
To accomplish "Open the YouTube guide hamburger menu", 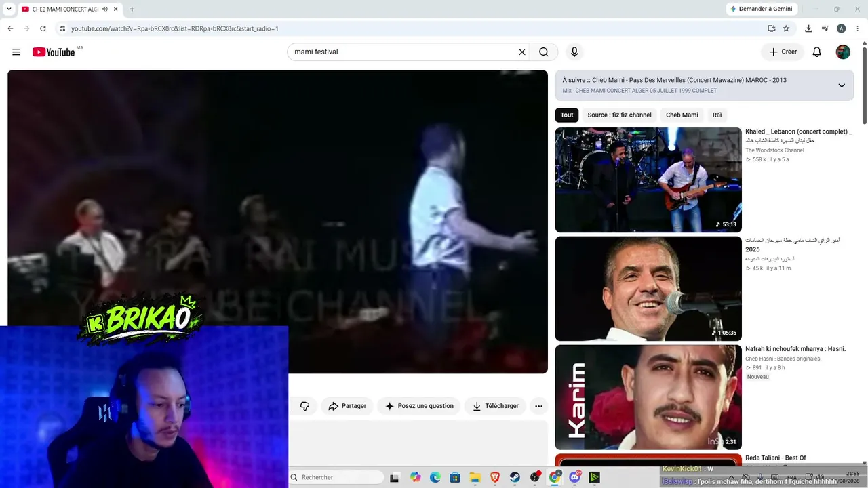I will (x=16, y=52).
